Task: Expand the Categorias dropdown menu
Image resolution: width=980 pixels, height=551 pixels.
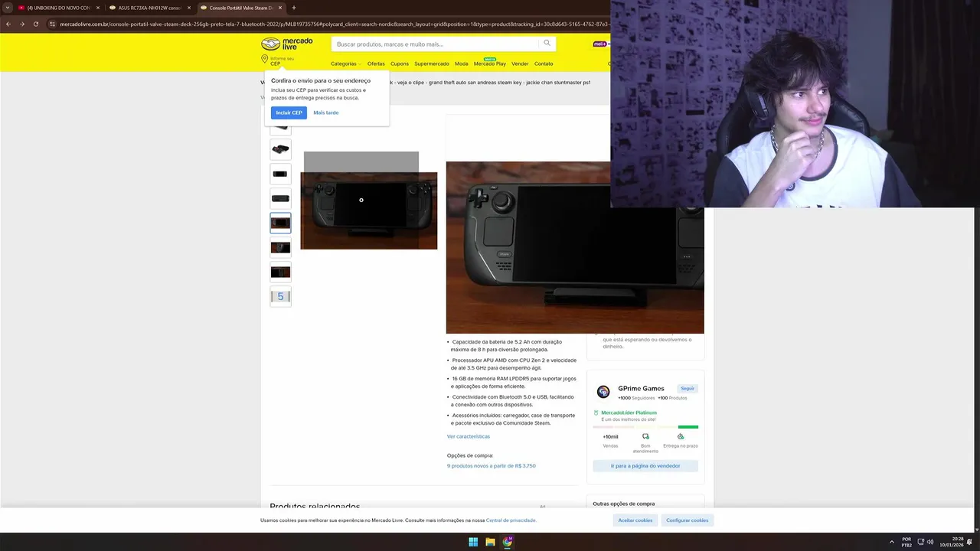Action: coord(346,64)
